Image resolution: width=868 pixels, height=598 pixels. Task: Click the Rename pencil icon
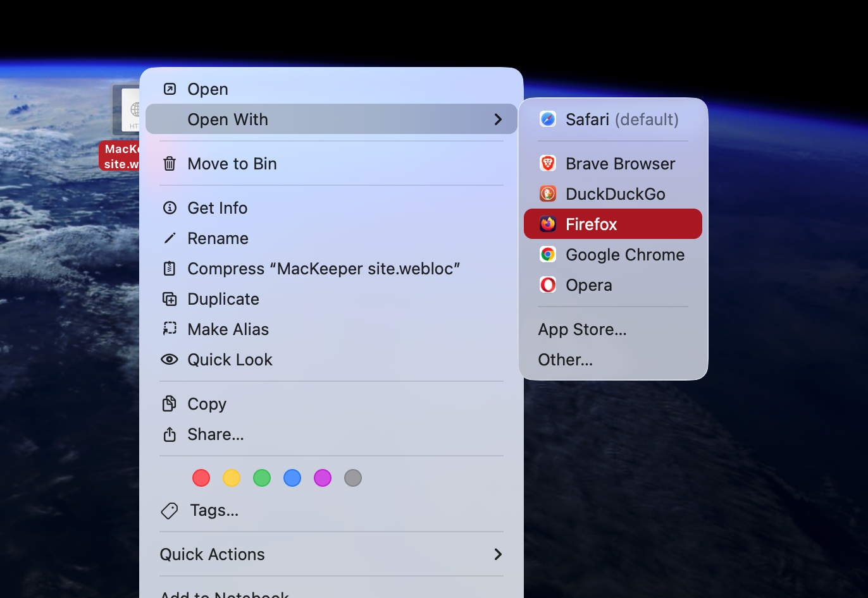click(x=170, y=238)
